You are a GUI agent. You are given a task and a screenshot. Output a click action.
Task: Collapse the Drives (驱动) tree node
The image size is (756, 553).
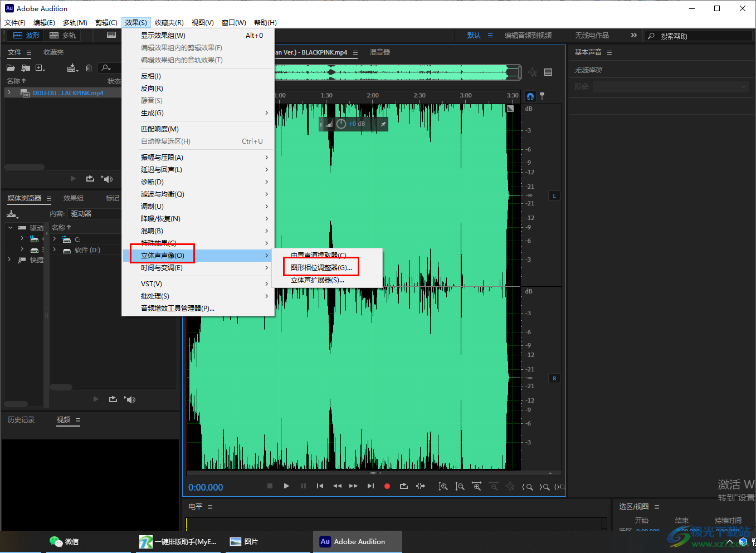coord(10,228)
